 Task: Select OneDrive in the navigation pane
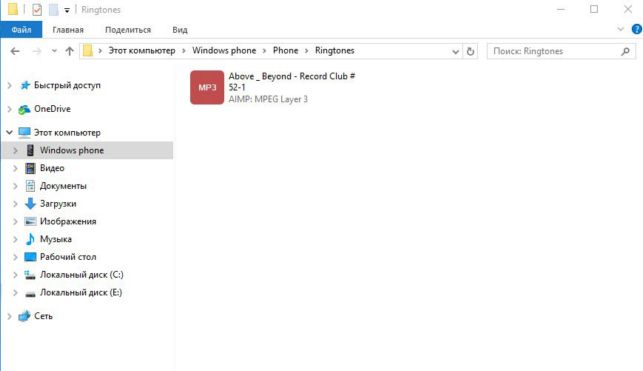(x=52, y=109)
